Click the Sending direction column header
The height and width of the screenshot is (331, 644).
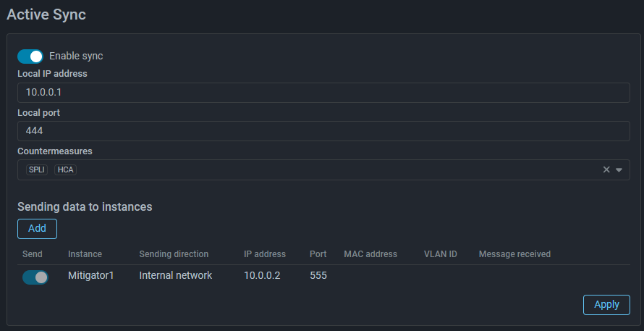tap(174, 254)
